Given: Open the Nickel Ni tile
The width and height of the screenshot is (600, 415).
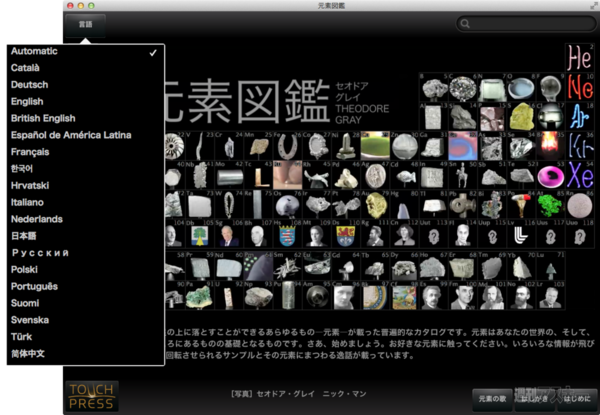Looking at the screenshot, I should tap(346, 146).
